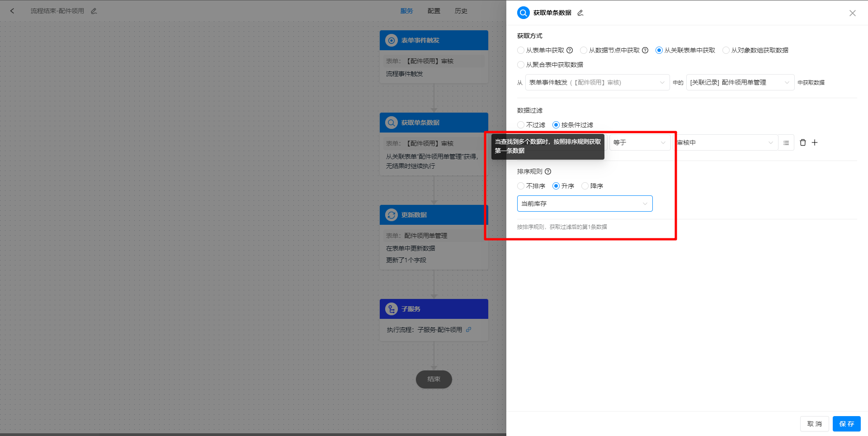
Task: Switch to the 历史 tab
Action: [x=461, y=10]
